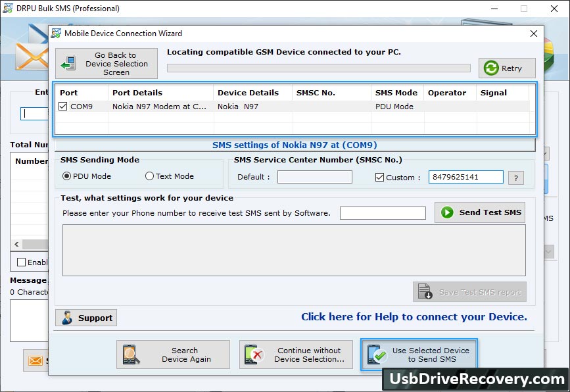Image resolution: width=570 pixels, height=392 pixels.
Task: Click the green checkmark phone icon on Use Selected Device
Action: click(x=376, y=355)
